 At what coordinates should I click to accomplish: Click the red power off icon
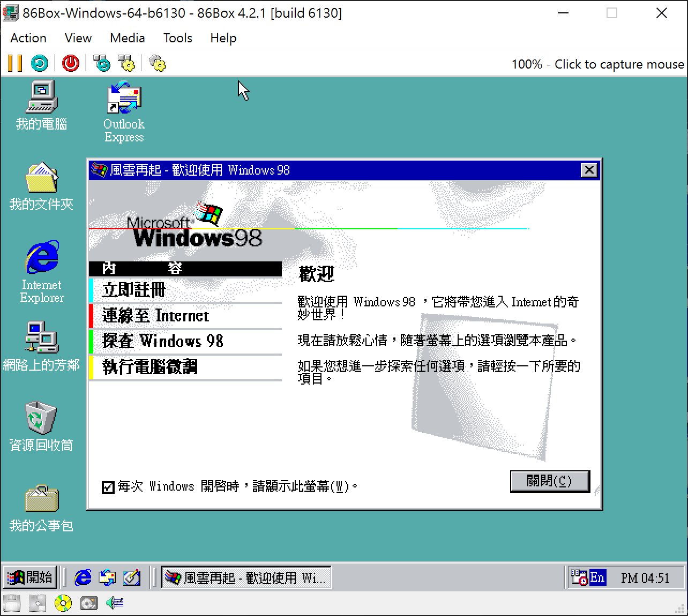point(71,63)
